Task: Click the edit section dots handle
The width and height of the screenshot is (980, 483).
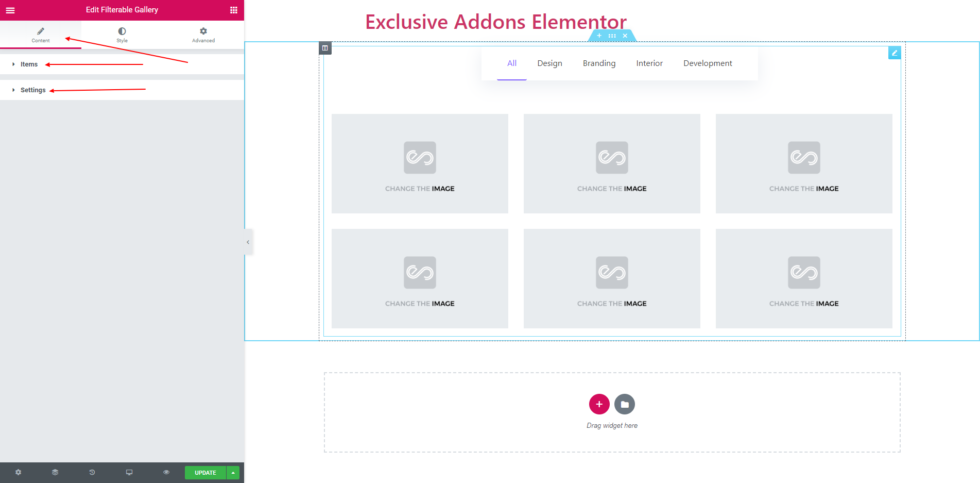Action: [x=612, y=36]
